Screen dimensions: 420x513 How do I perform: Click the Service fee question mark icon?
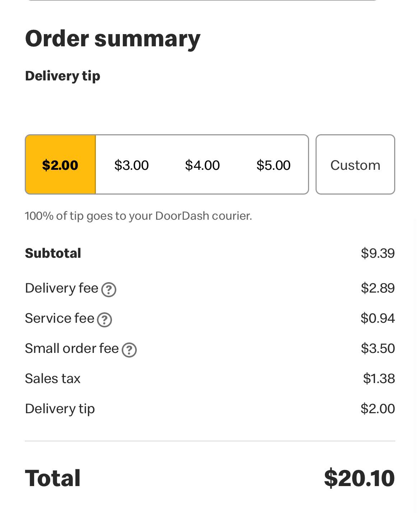(x=104, y=320)
